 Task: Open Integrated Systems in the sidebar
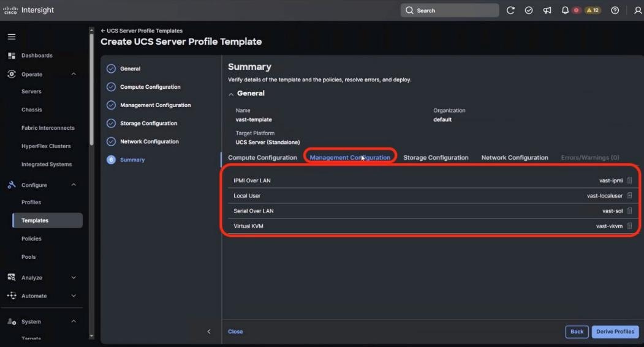click(x=47, y=164)
